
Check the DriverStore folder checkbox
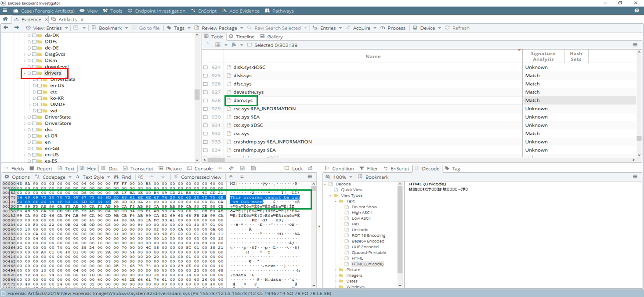pos(34,123)
